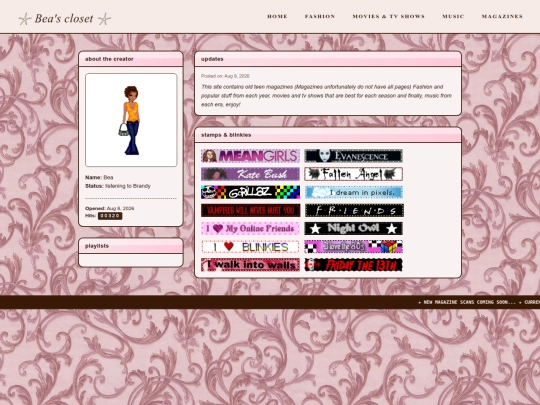Click the I walk into walls blinkie
The image size is (540, 405).
pos(250,265)
